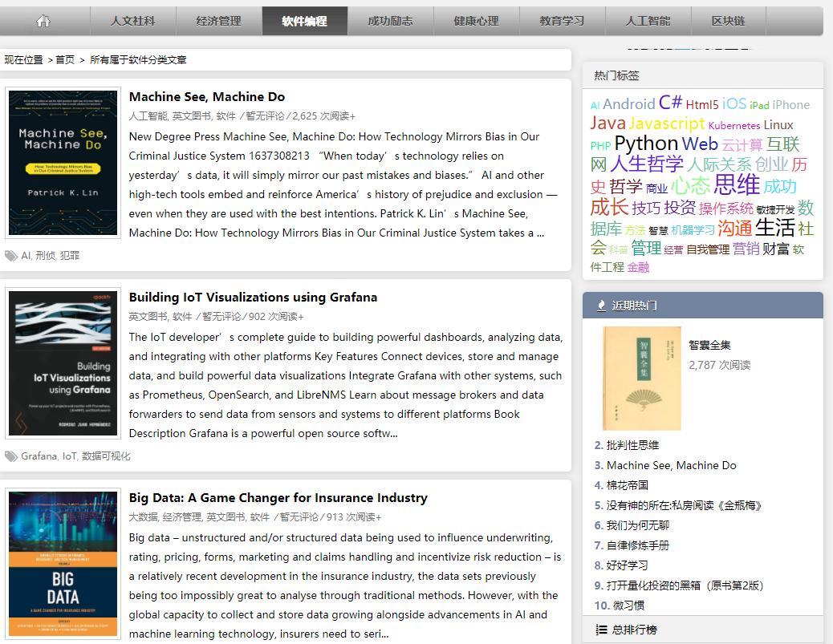Click the Javascript tag in tag cloud
This screenshot has width=833, height=644.
coord(666,124)
